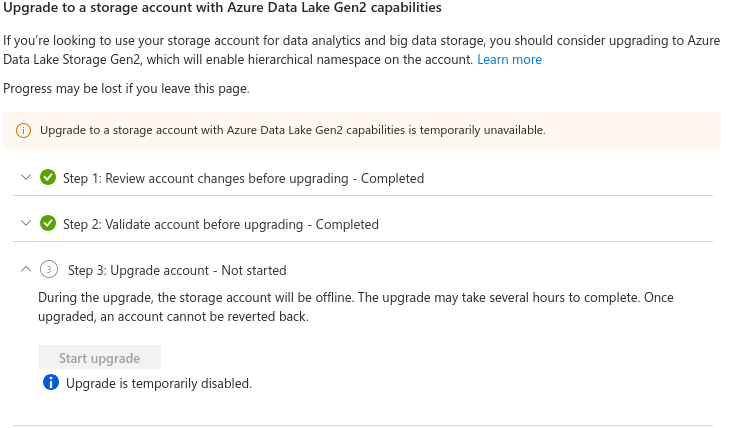Click the temporarily unavailable banner text

[x=292, y=130]
